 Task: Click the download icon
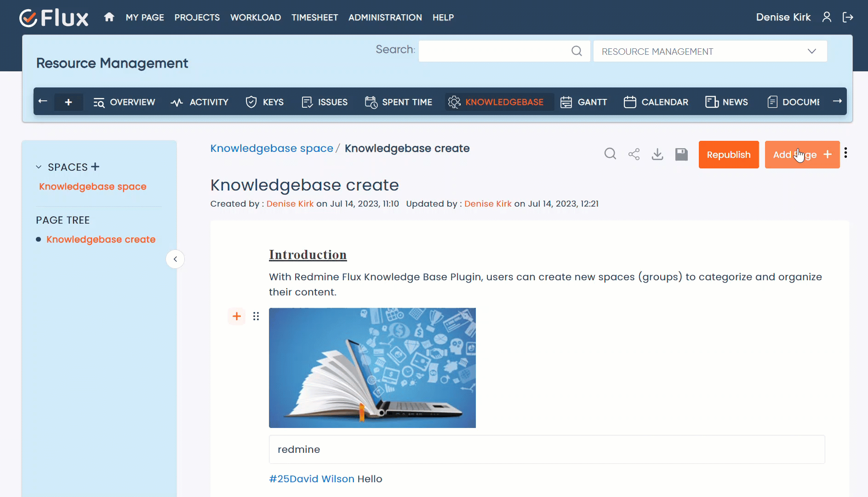pyautogui.click(x=657, y=154)
